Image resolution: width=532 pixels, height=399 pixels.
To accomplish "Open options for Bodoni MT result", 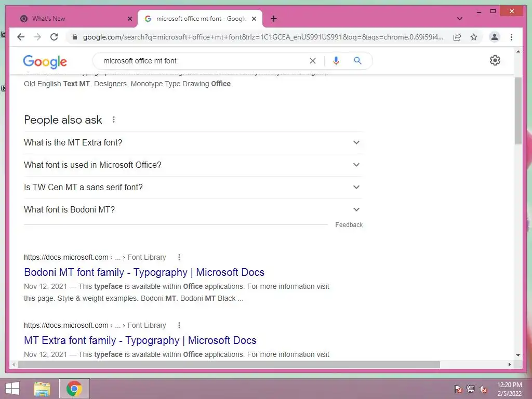I will click(x=179, y=257).
